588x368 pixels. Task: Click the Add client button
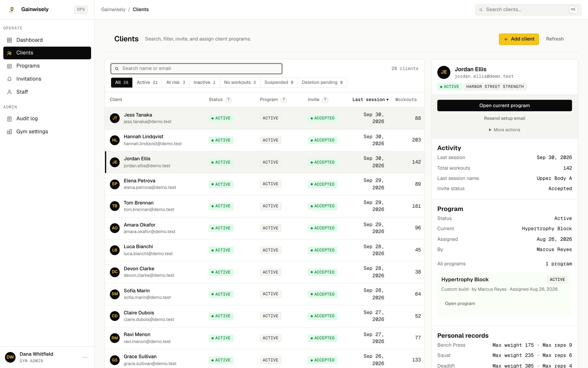(519, 39)
